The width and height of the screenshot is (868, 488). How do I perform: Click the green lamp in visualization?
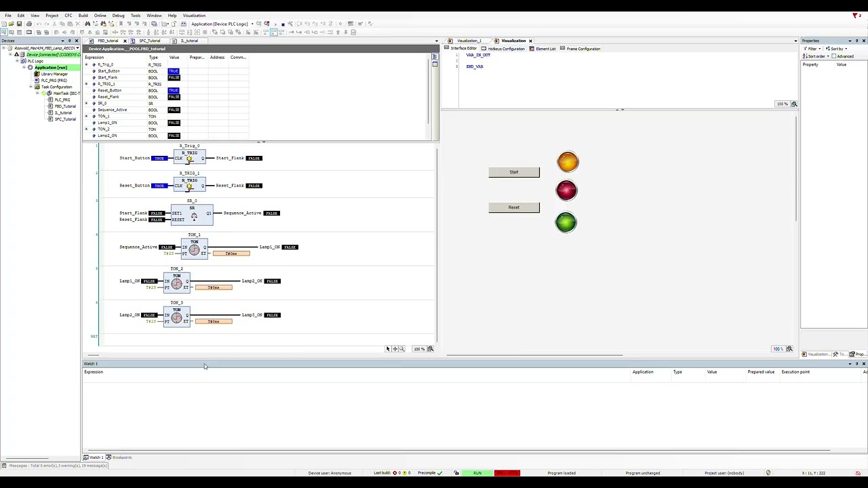point(566,222)
